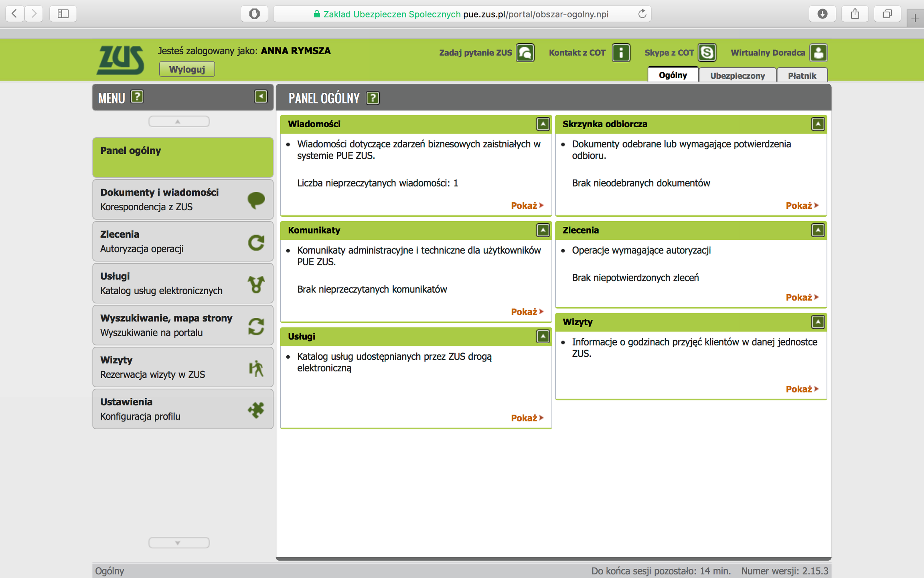Collapse the MENU sidebar arrow icon
The image size is (924, 578).
261,96
